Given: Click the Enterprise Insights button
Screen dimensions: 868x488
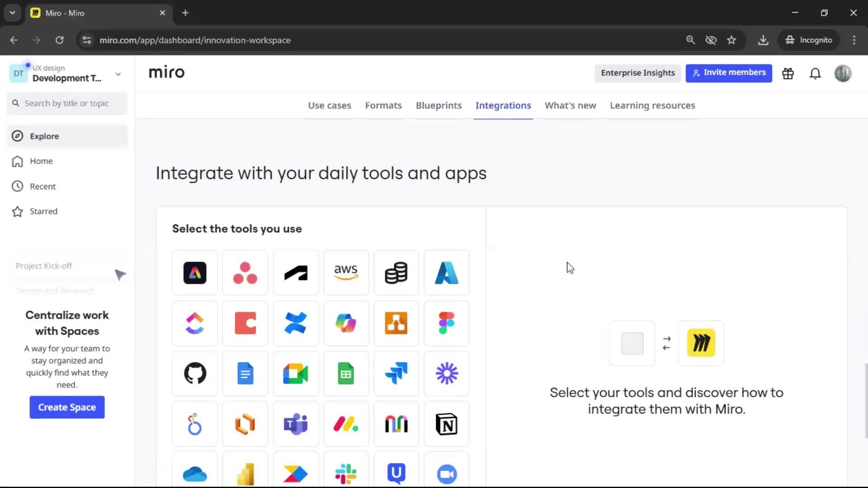Looking at the screenshot, I should tap(637, 73).
